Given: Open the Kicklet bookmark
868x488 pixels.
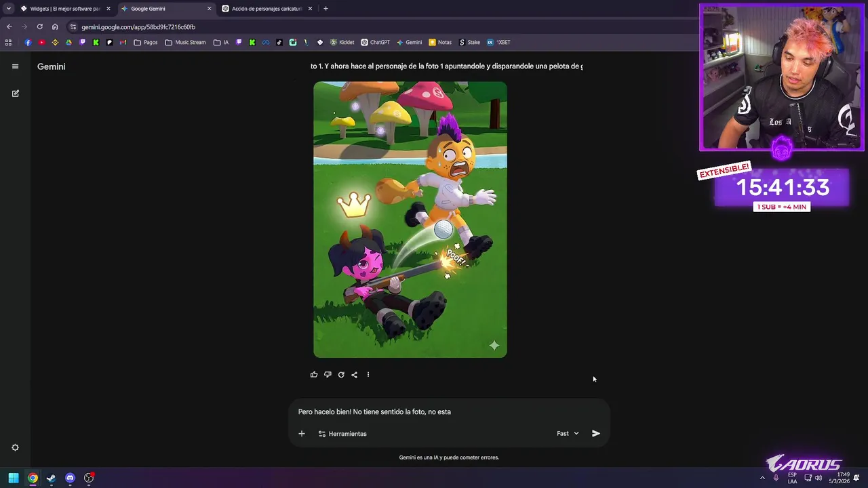Looking at the screenshot, I should coord(342,42).
